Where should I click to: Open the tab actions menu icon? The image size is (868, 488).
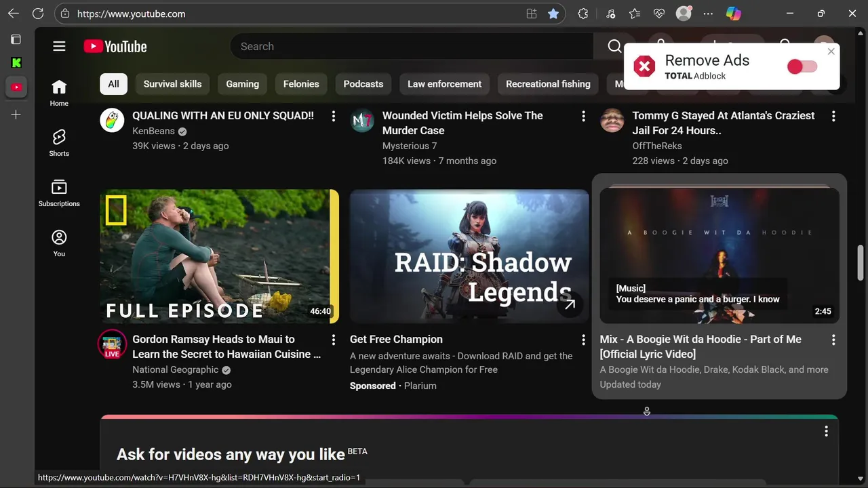coord(16,39)
